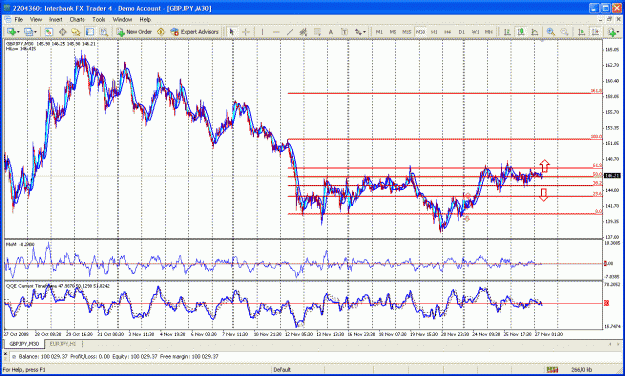Open the Profiles toolbar icon
This screenshot has width=625, height=376.
pyautogui.click(x=28, y=31)
